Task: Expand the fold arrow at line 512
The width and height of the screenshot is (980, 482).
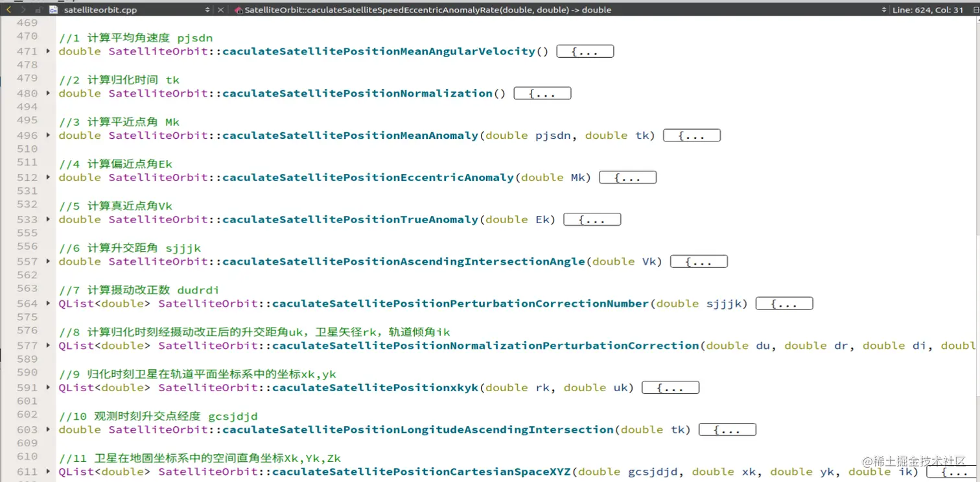Action: (48, 177)
